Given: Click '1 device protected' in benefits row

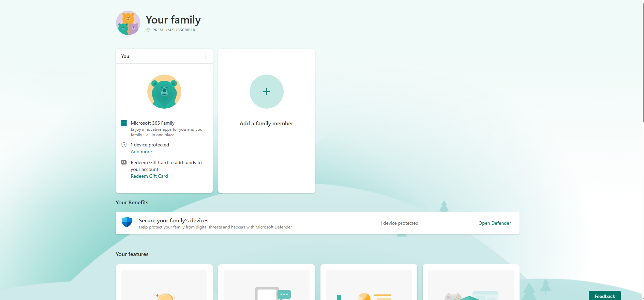Looking at the screenshot, I should point(399,223).
